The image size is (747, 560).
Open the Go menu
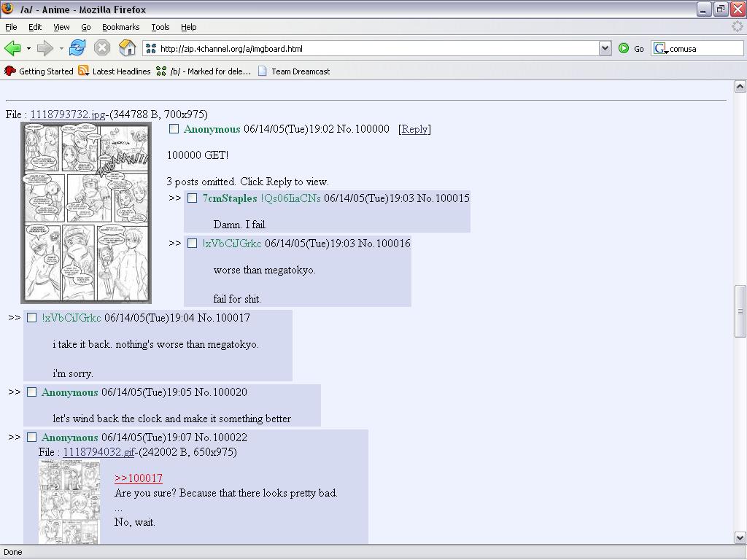click(x=86, y=27)
